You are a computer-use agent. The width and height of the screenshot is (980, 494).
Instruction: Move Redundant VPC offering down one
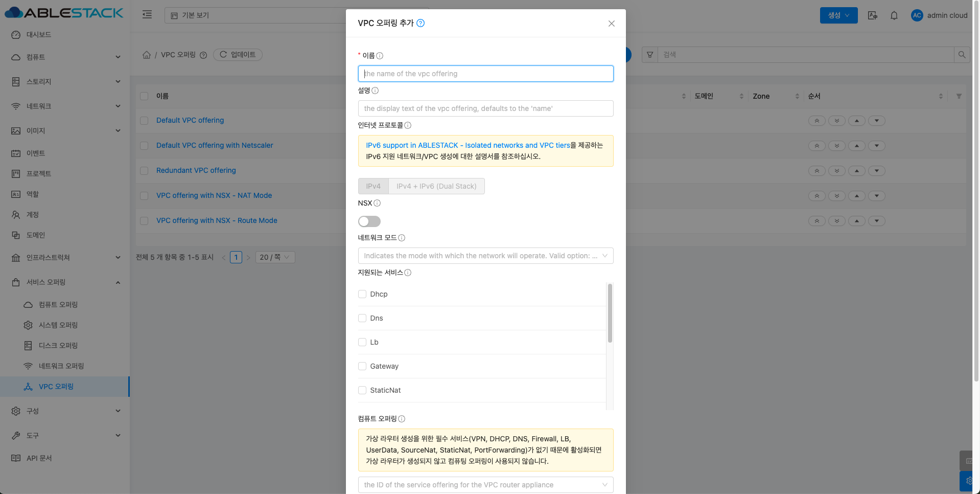pos(877,171)
